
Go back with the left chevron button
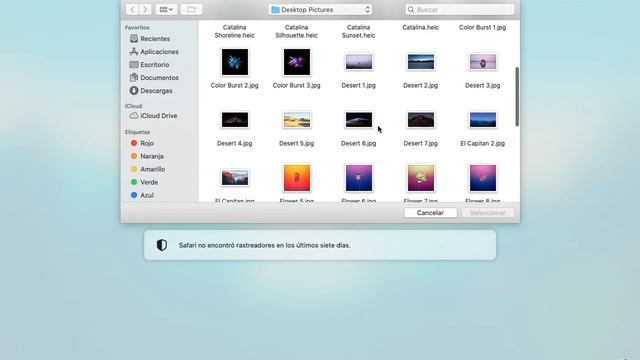tap(132, 9)
